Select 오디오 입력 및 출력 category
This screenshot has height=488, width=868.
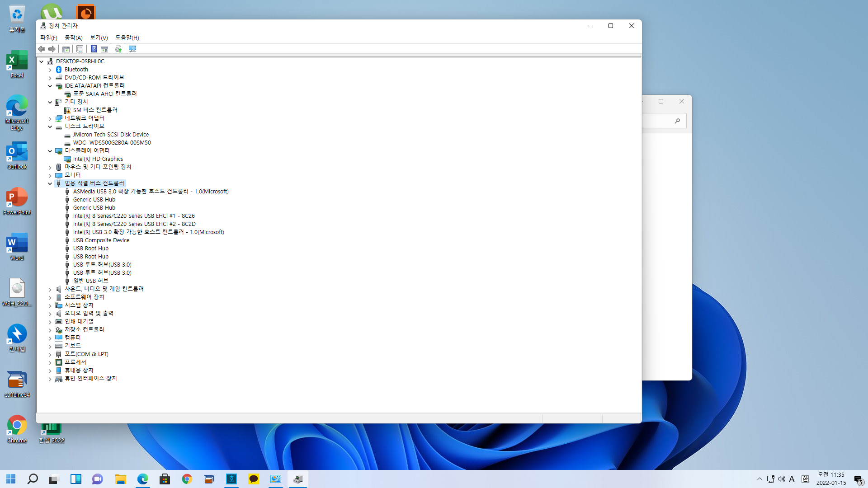(89, 314)
